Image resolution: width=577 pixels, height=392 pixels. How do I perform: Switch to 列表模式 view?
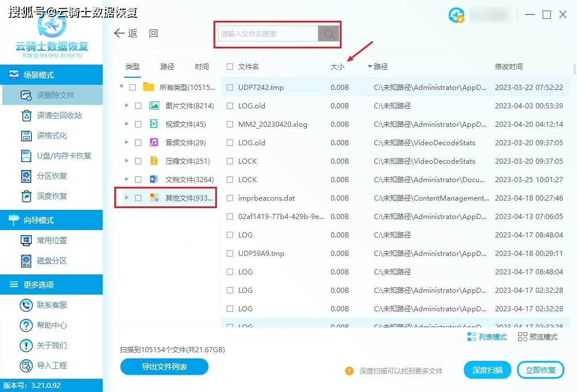(487, 337)
